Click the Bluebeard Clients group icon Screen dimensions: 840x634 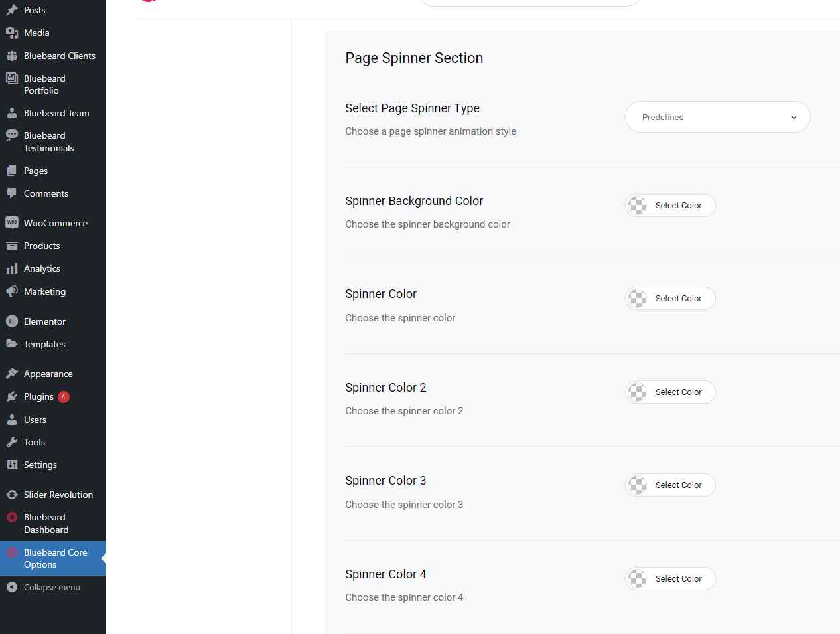point(12,56)
